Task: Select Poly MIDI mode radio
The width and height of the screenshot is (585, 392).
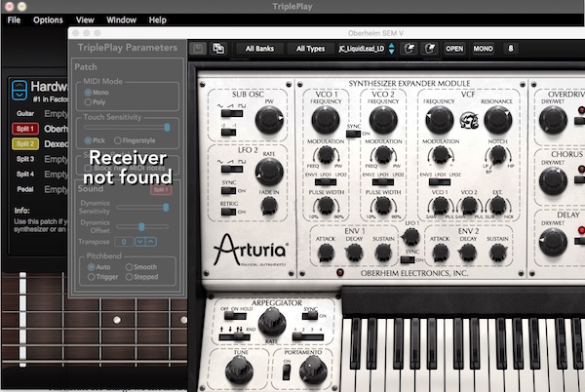Action: [88, 102]
